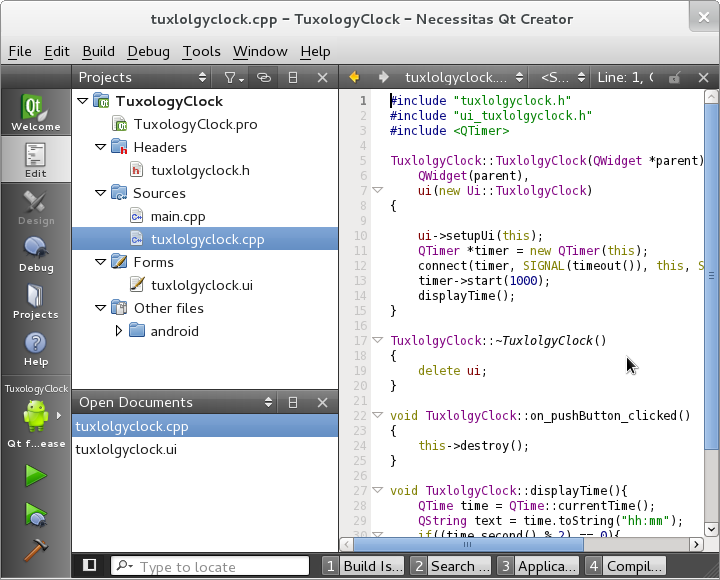Image resolution: width=720 pixels, height=580 pixels.
Task: Fold on_pushButton_clicked at line 22
Action: [x=377, y=415]
